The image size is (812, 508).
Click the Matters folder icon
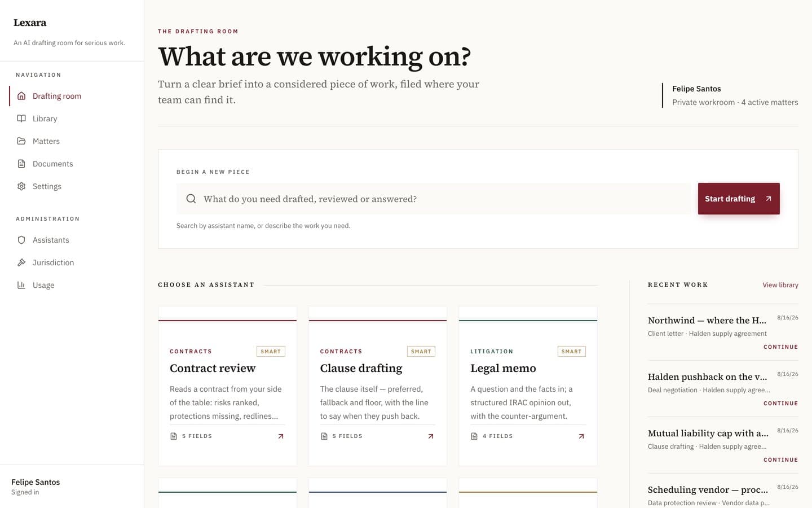[x=21, y=141]
